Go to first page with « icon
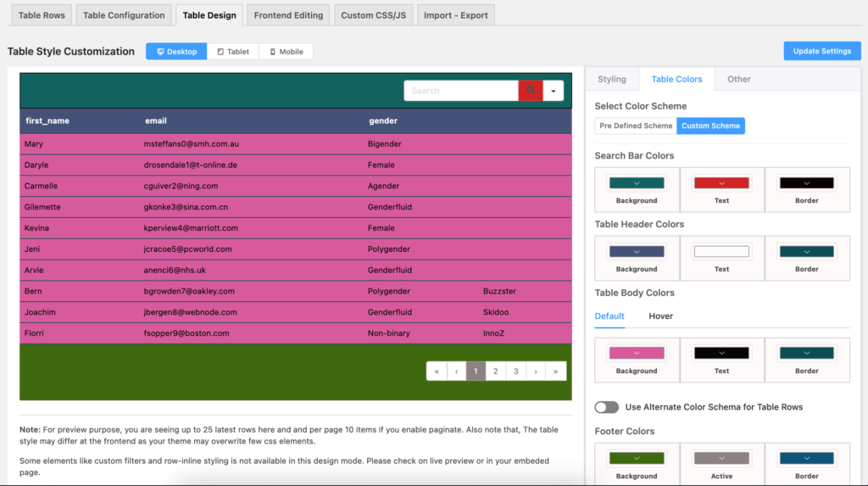 [x=437, y=371]
